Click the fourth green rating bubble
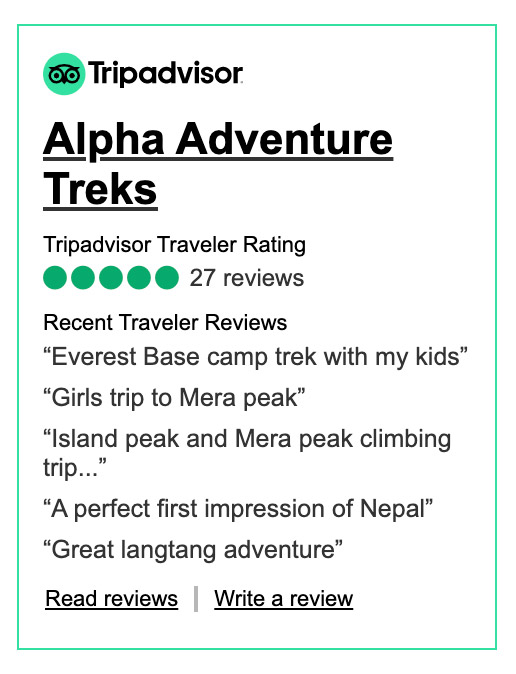516x674 pixels. tap(139, 278)
